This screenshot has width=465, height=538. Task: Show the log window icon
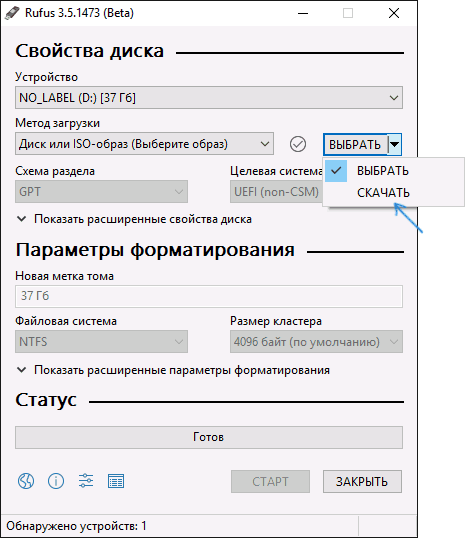pos(116,481)
